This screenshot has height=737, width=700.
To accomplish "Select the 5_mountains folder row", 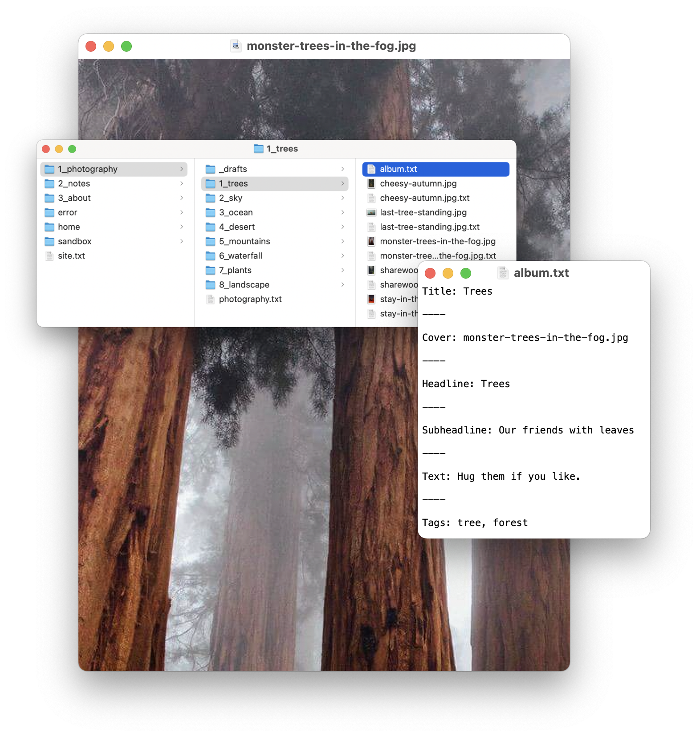I will point(275,241).
